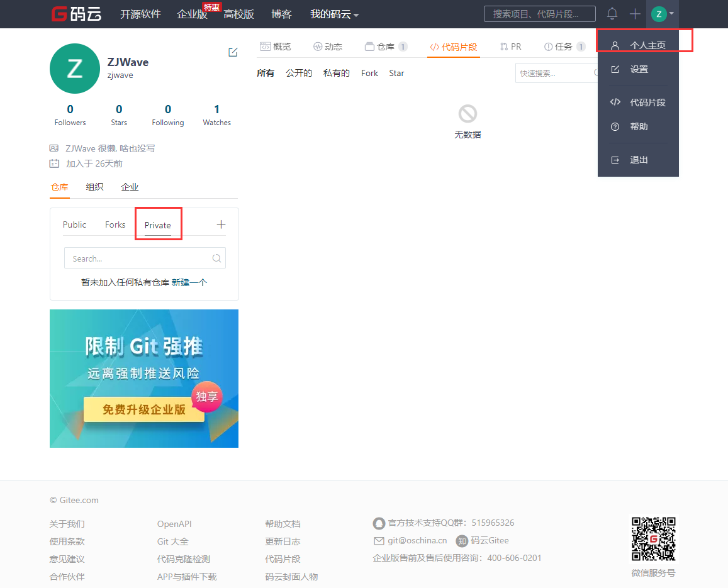Click the 新建一个 link to create repository
This screenshot has width=728, height=588.
pos(189,282)
